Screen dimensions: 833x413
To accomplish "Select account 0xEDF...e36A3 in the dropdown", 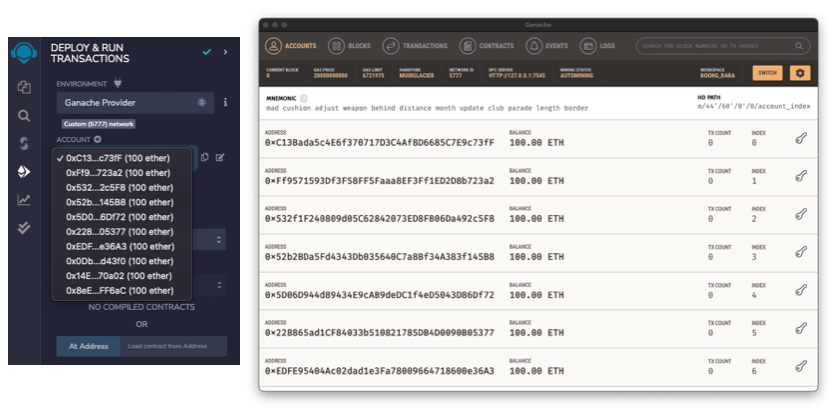I will click(122, 247).
